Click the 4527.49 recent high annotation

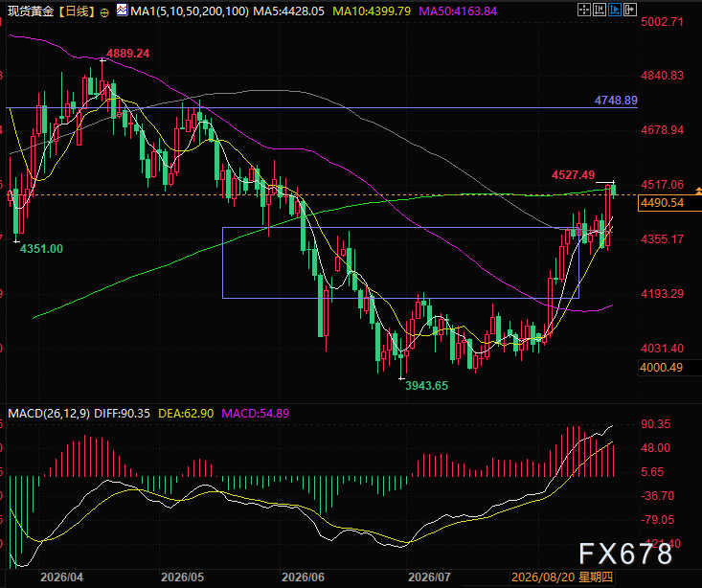point(573,175)
